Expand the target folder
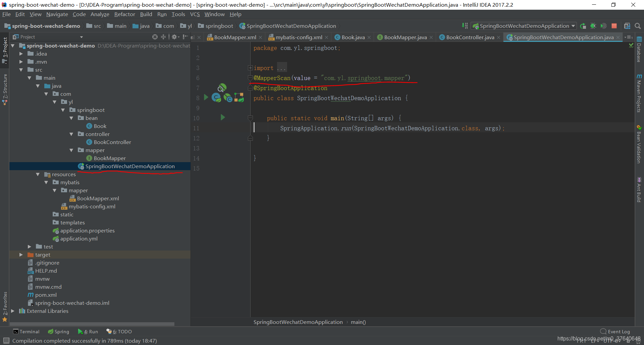This screenshot has height=345, width=644. 21,255
